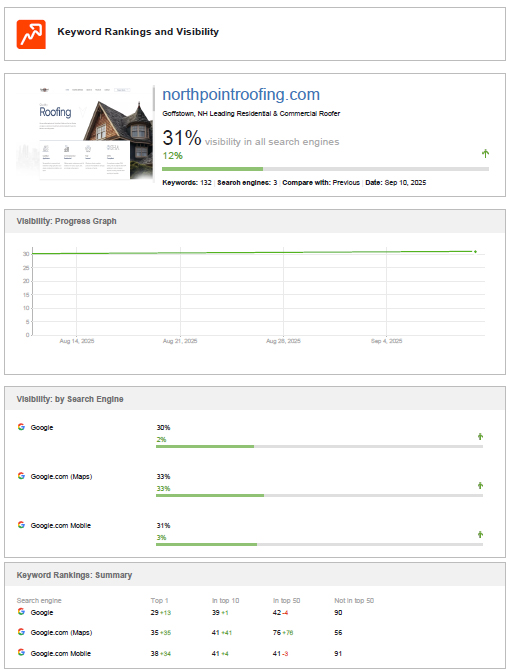This screenshot has height=669, width=510.
Task: Click the up arrow in Google visibility row
Action: click(x=480, y=436)
